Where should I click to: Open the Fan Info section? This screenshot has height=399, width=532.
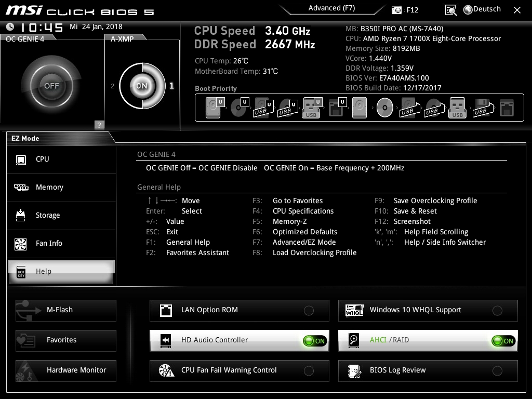(61, 244)
